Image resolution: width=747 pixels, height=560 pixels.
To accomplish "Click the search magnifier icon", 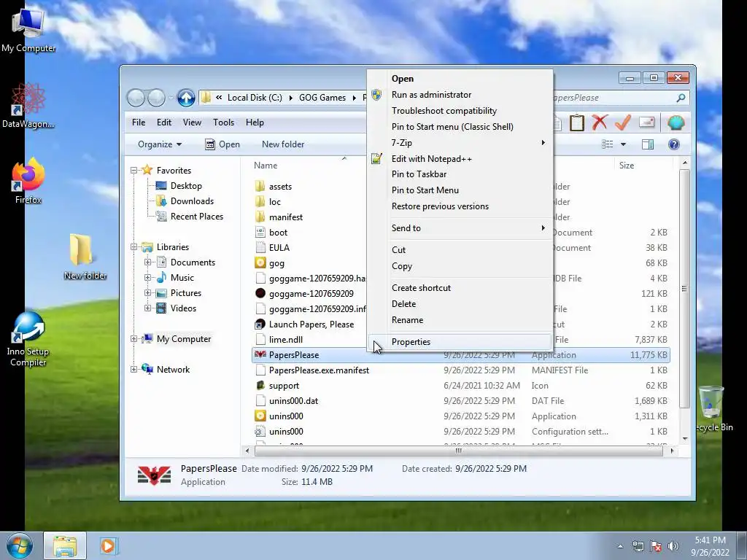I will [x=681, y=98].
